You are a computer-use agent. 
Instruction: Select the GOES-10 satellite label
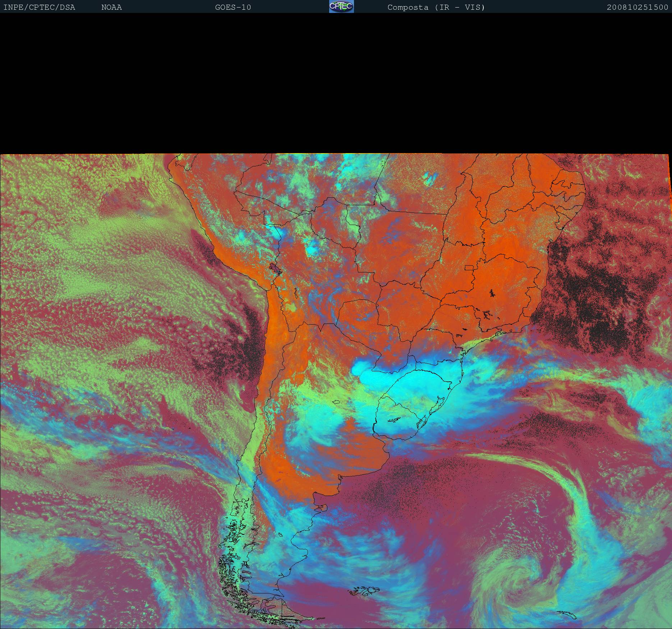coord(233,7)
